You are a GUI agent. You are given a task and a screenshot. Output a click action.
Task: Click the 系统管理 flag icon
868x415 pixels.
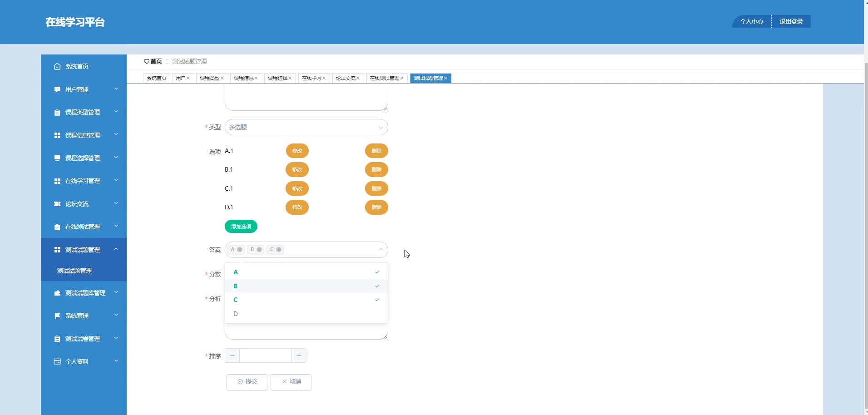tap(57, 316)
